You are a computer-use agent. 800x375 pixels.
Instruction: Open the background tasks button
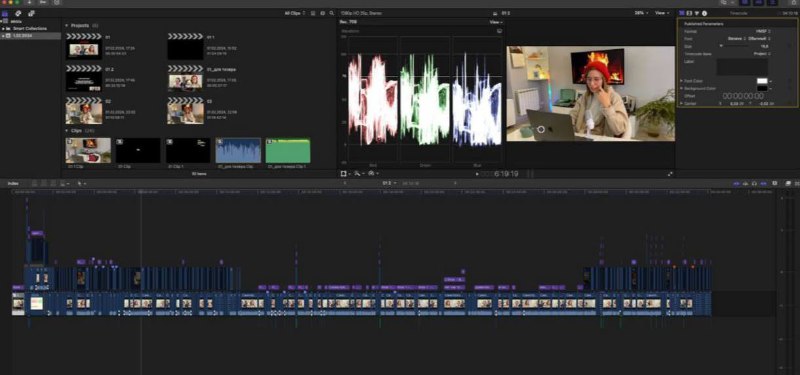pyautogui.click(x=57, y=2)
